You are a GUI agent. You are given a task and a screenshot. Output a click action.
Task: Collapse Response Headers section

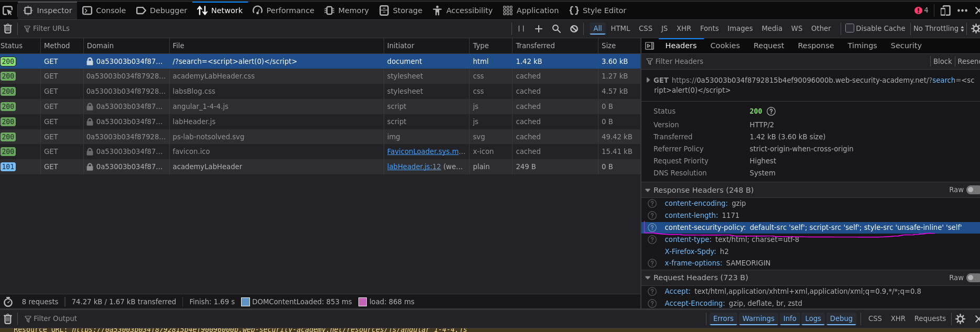(648, 190)
